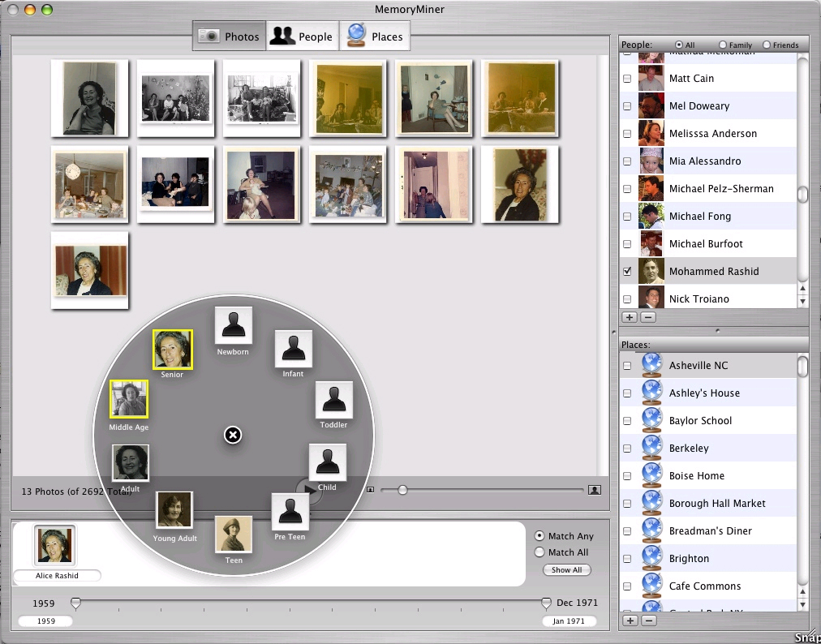Switch to the People tab
821x644 pixels.
pyautogui.click(x=303, y=36)
